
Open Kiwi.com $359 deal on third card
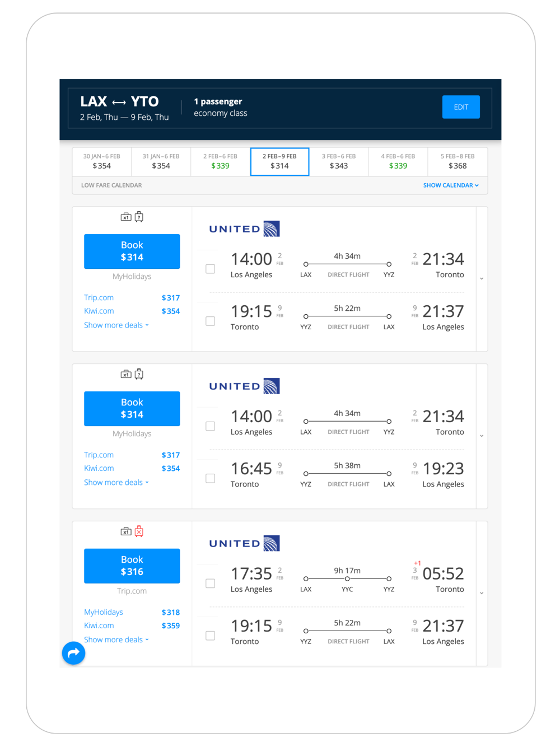(132, 626)
